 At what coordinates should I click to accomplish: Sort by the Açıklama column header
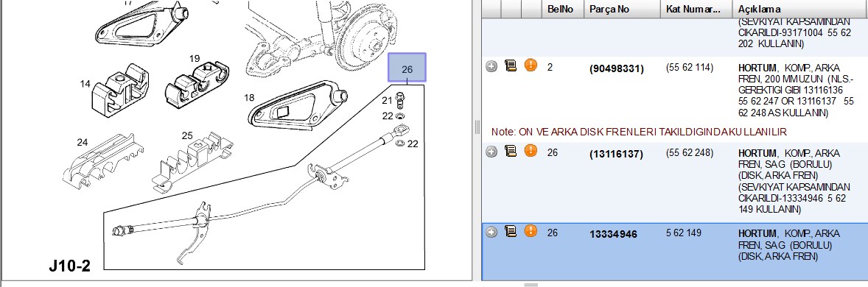tap(800, 9)
